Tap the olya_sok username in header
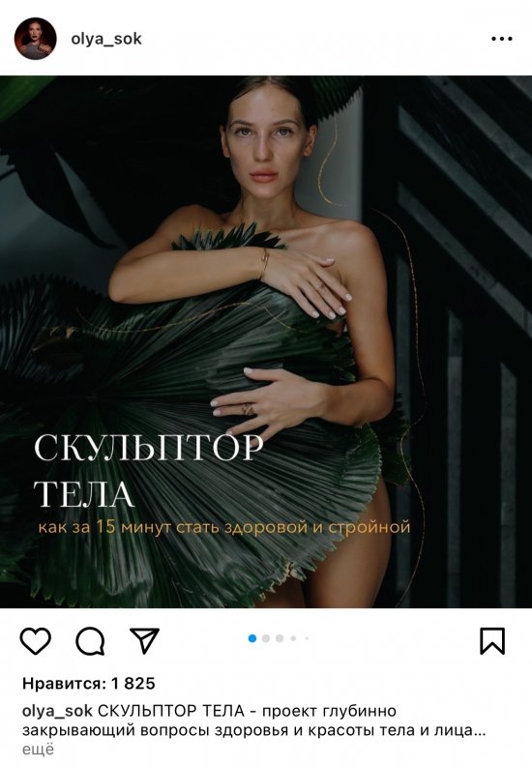This screenshot has width=532, height=765. coord(105,39)
